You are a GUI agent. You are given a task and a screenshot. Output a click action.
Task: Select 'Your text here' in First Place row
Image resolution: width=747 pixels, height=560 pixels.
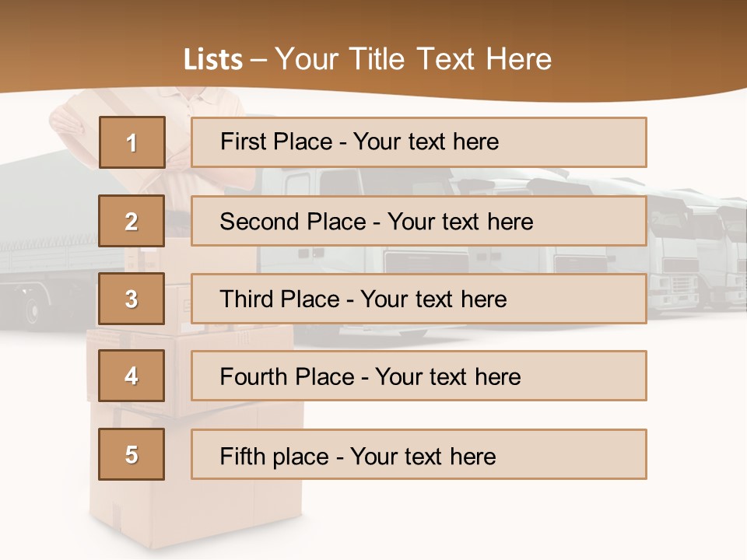[x=426, y=142]
